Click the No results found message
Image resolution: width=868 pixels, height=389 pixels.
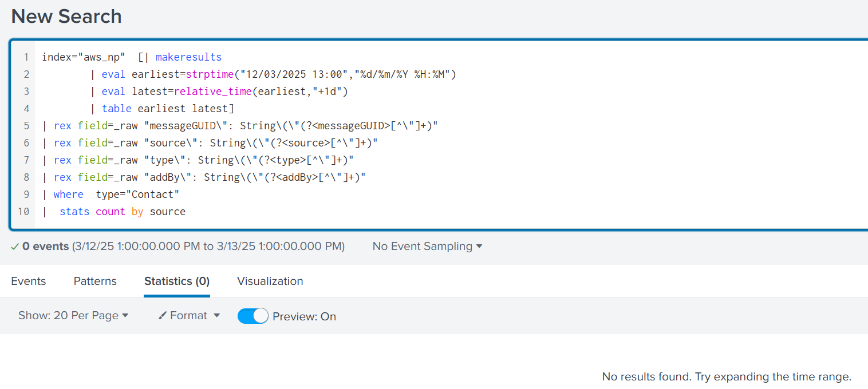pos(725,376)
